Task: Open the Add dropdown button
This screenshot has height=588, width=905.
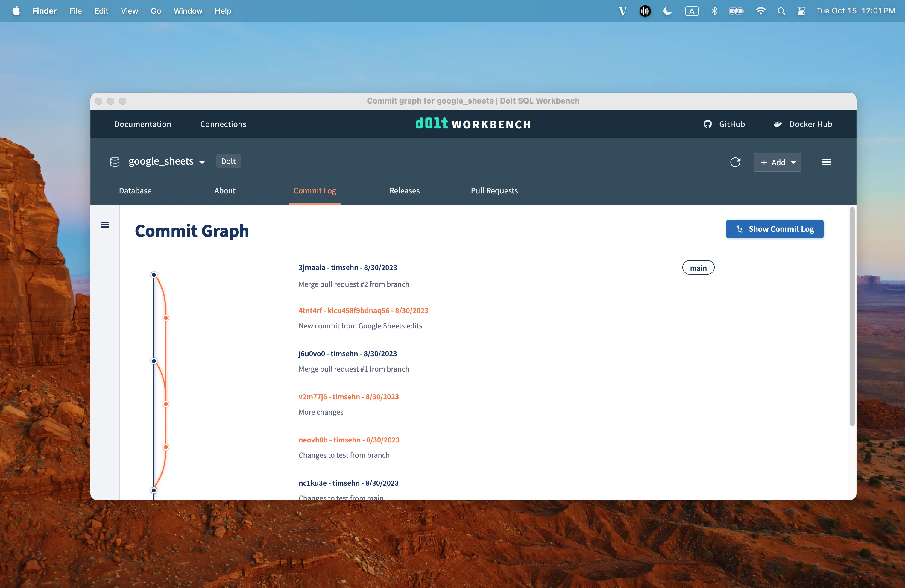Action: tap(777, 162)
